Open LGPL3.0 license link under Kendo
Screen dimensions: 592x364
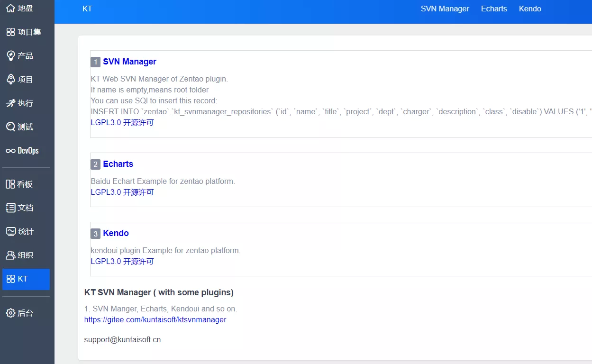(122, 262)
